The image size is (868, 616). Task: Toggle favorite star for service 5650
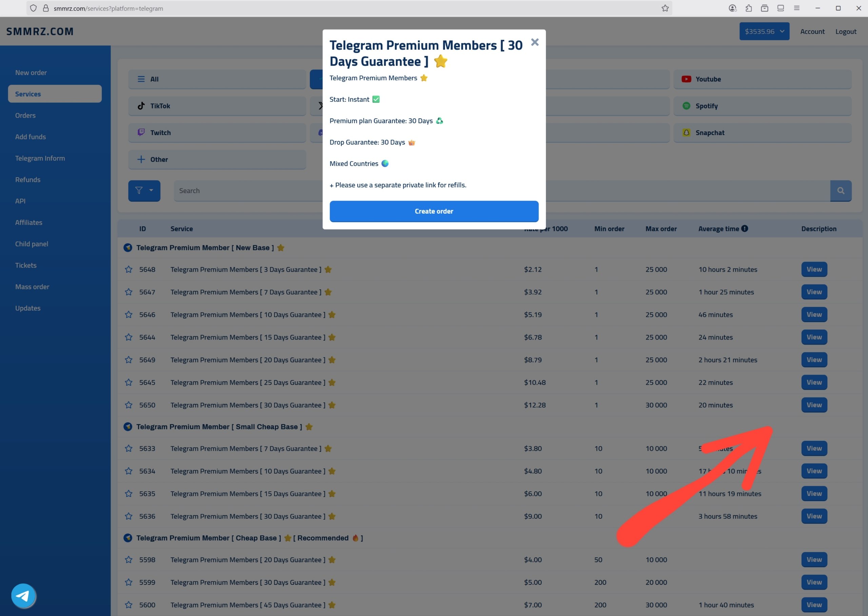point(129,405)
